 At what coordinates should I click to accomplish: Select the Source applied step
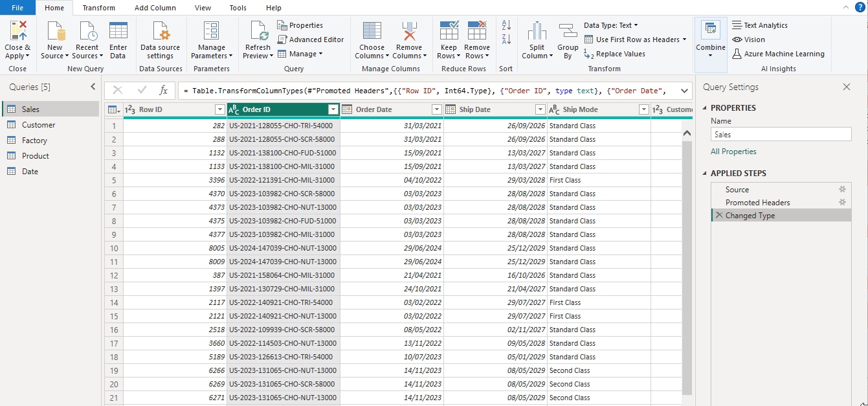point(781,189)
